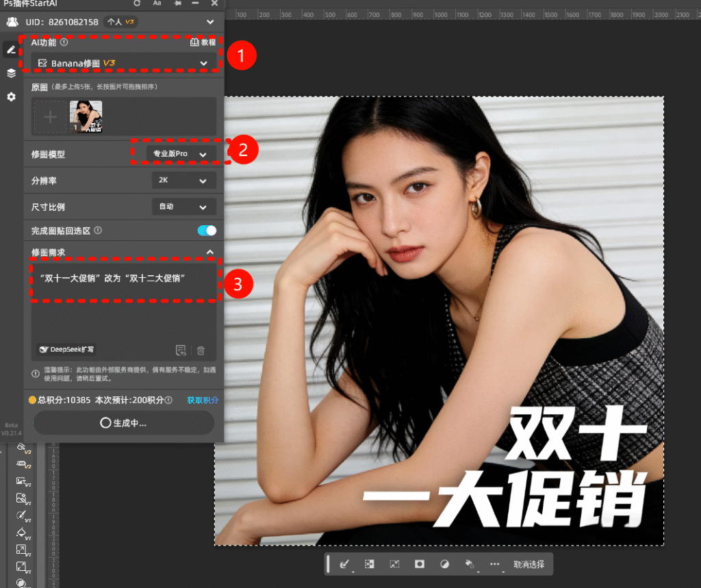The image size is (701, 588).
Task: Toggle the 完成图贴回选区 switch off
Action: (207, 231)
